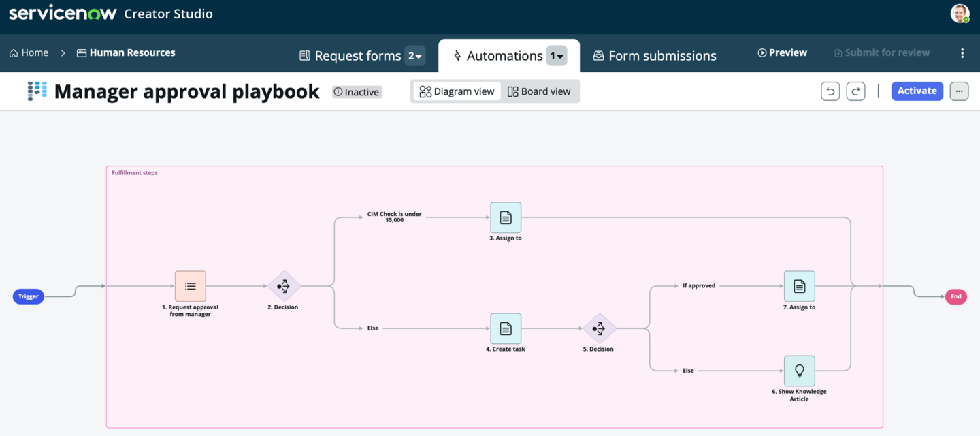Screen dimensions: 980x436
Task: Switch to Diagram view
Action: (457, 91)
